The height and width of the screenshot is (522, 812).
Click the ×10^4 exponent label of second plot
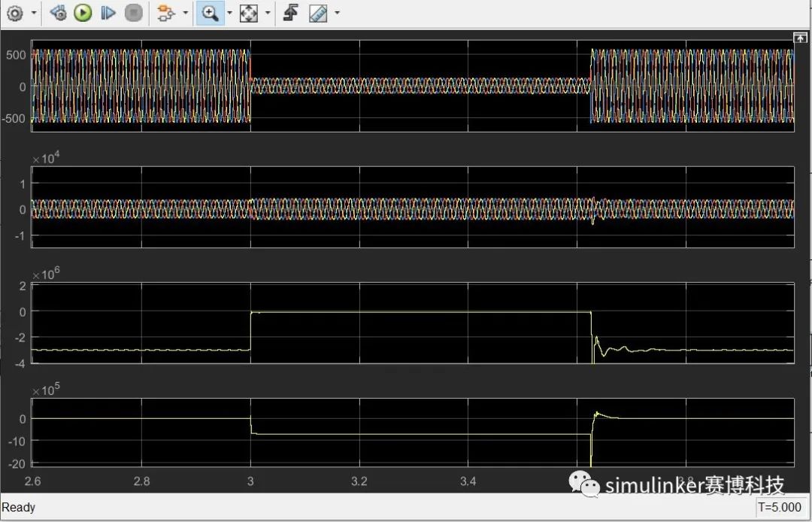click(46, 158)
